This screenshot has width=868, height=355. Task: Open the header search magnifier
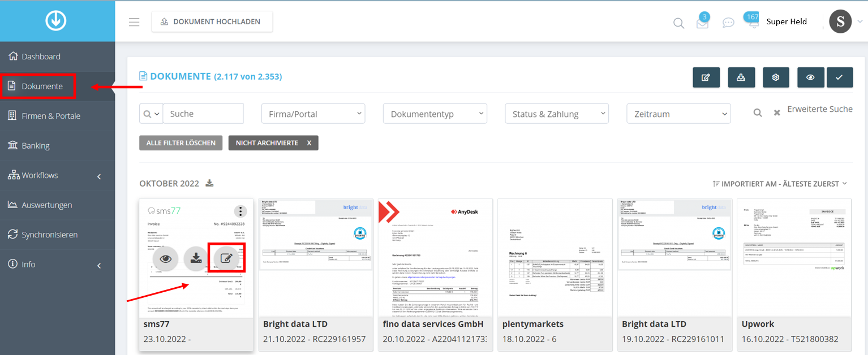point(678,23)
